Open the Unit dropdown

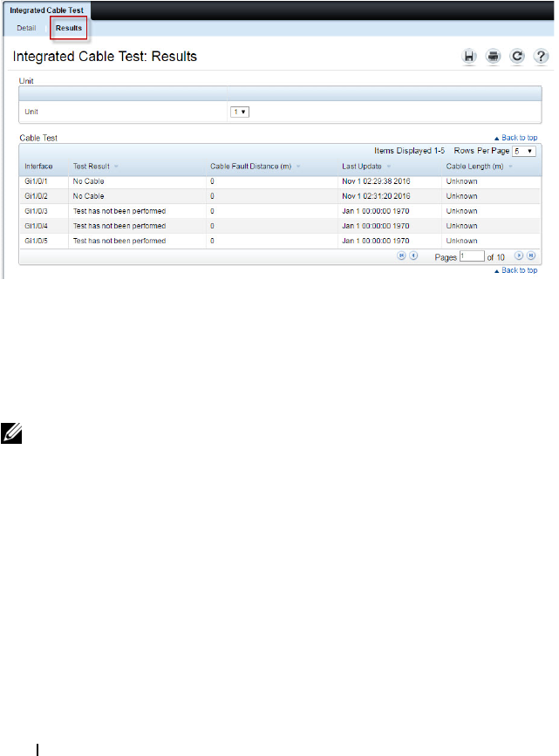[x=240, y=112]
